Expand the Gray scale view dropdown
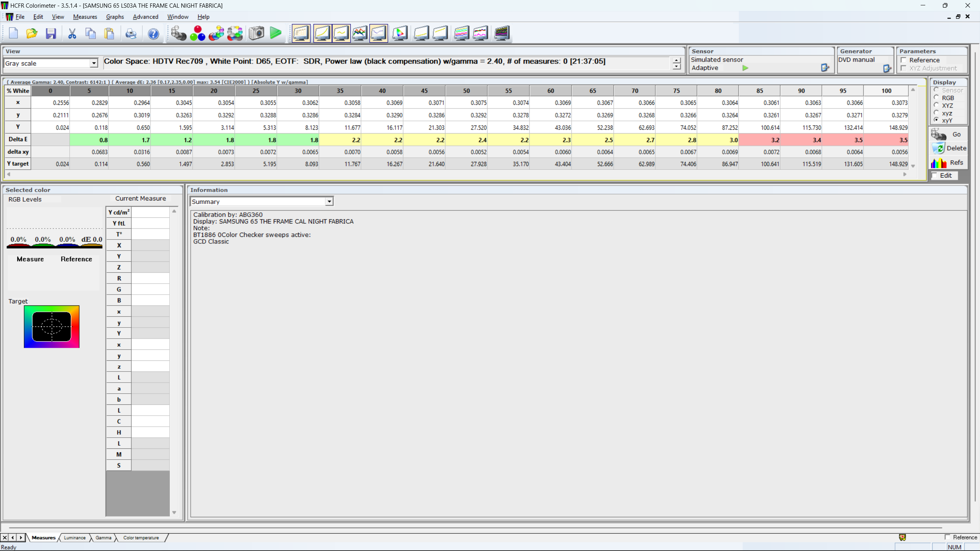Image resolution: width=980 pixels, height=551 pixels. 94,64
